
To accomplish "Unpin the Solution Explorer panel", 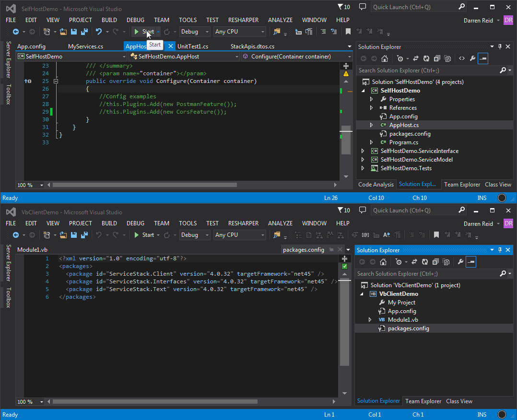I will pos(500,47).
